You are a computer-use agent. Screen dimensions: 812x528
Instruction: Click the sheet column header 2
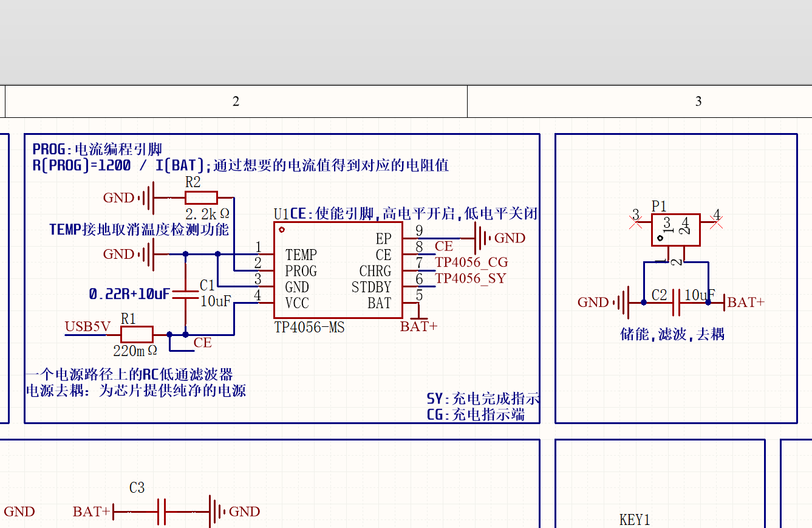pyautogui.click(x=236, y=101)
